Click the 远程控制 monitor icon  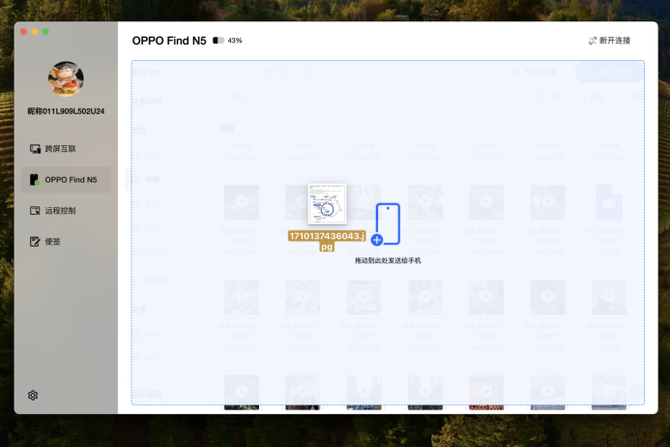click(x=35, y=211)
